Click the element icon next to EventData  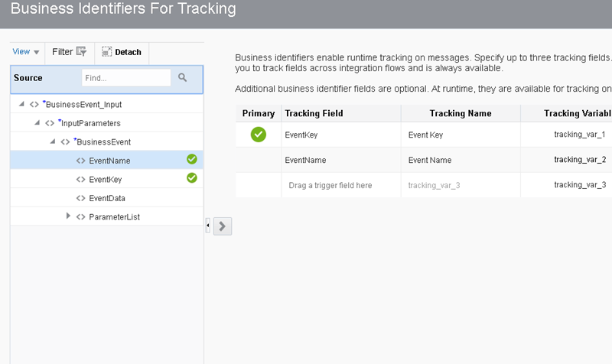tap(81, 198)
